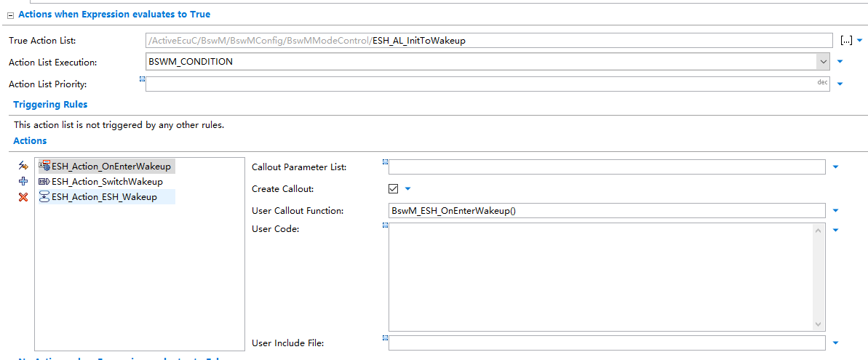The image size is (868, 360).
Task: Click the User Include File input field
Action: point(607,343)
